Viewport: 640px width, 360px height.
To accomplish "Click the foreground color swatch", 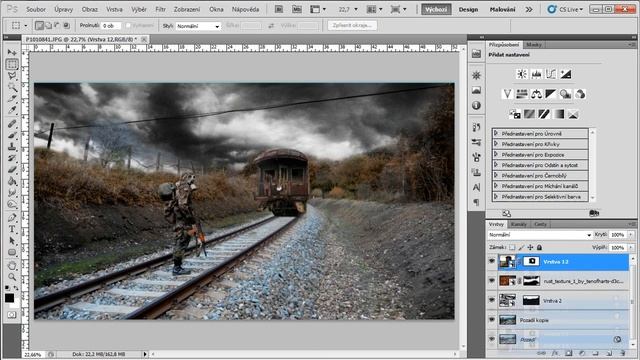I will click(x=9, y=298).
